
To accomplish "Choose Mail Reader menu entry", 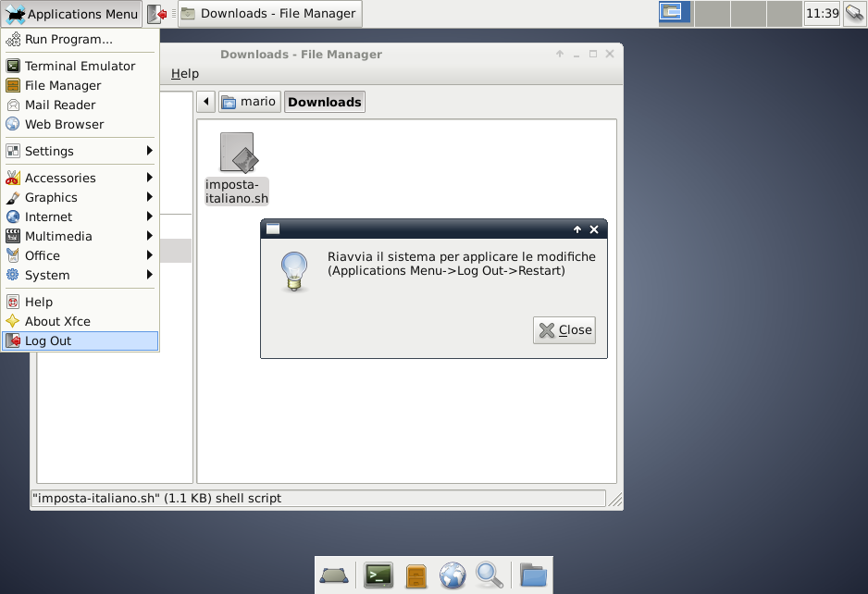I will pos(81,105).
